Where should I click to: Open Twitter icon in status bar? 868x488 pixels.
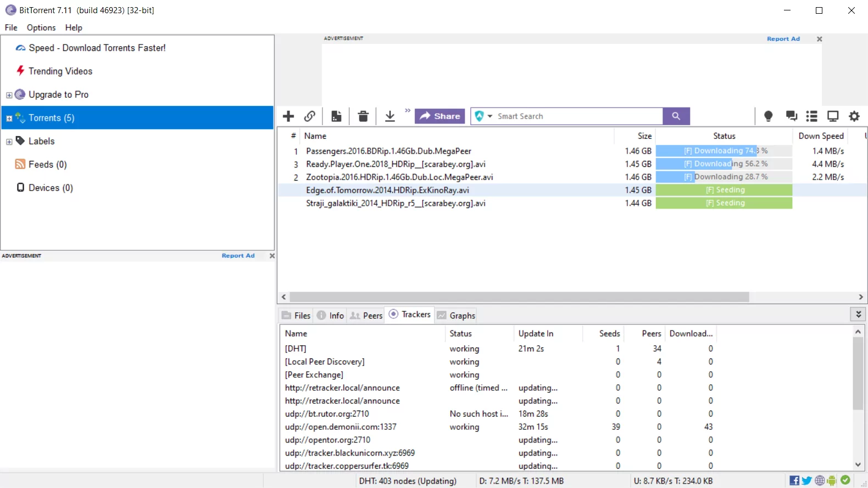807,481
